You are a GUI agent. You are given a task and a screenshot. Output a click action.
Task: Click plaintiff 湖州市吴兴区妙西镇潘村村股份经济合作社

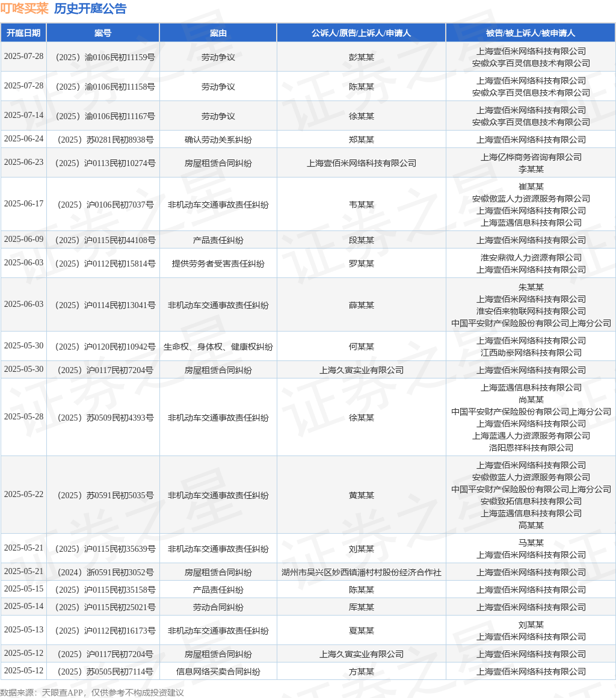coord(361,572)
